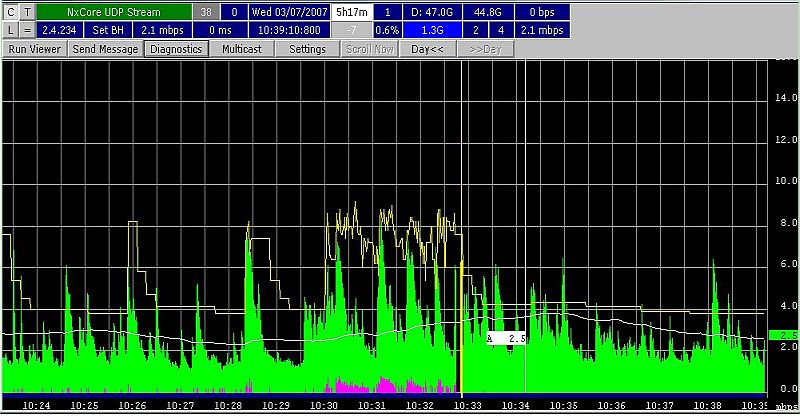Click the greyed >>Day button
The image size is (800, 416).
(x=485, y=49)
